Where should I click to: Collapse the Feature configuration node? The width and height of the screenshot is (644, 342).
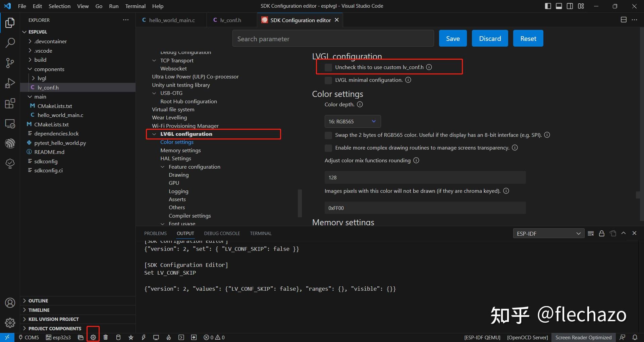click(163, 167)
